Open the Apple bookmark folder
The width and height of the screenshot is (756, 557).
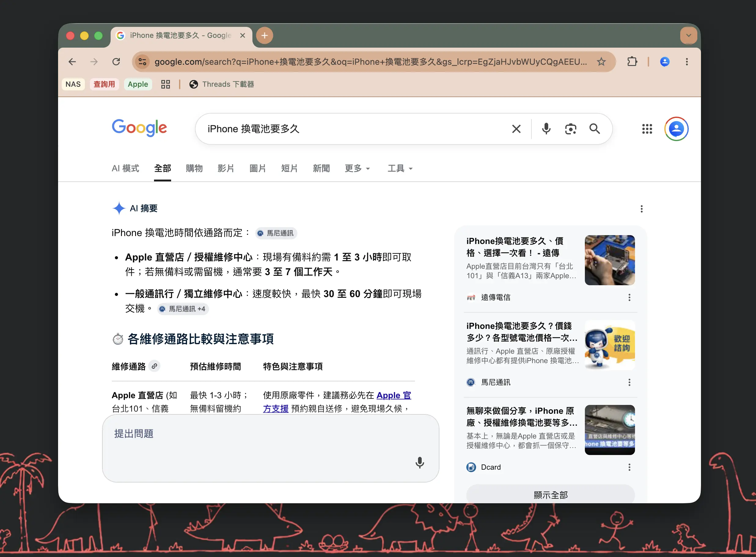(138, 84)
